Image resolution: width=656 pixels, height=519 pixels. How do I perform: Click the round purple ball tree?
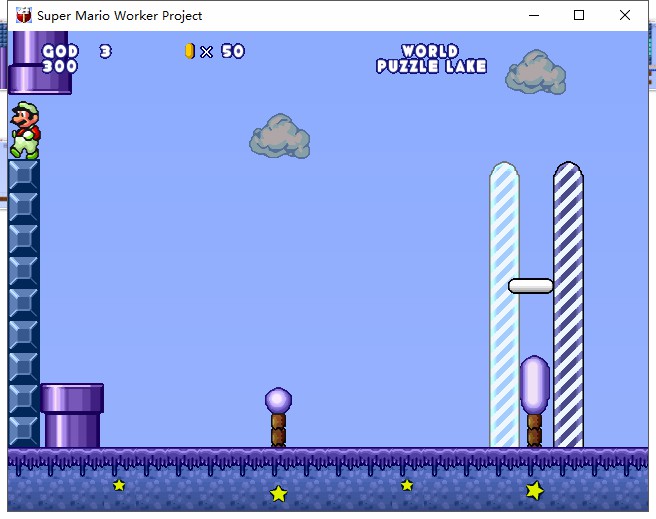tap(278, 417)
